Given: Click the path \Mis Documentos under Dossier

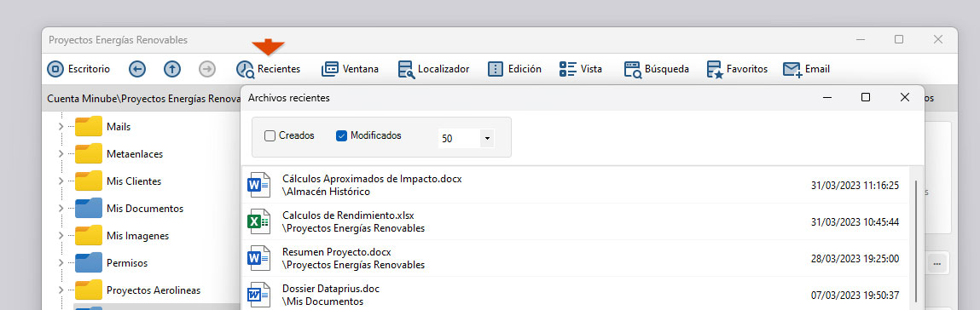Looking at the screenshot, I should 322,301.
